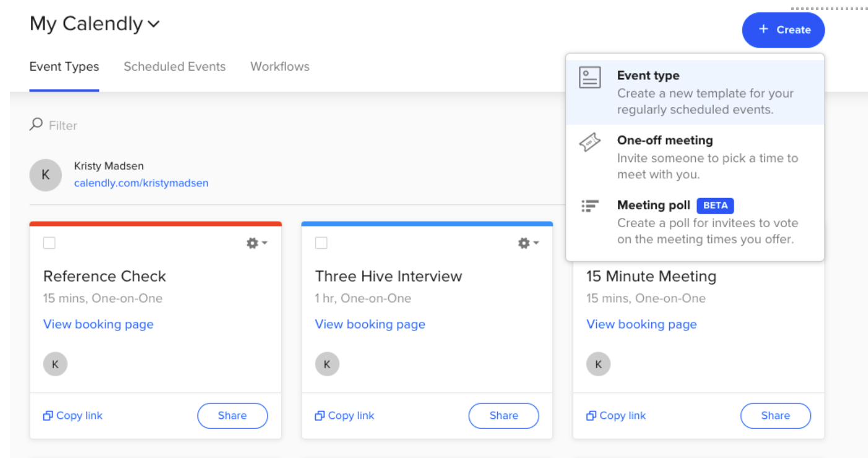Screen dimensions: 868x458
Task: Click the blue color bar of Three Hive Interview
Action: click(x=427, y=223)
